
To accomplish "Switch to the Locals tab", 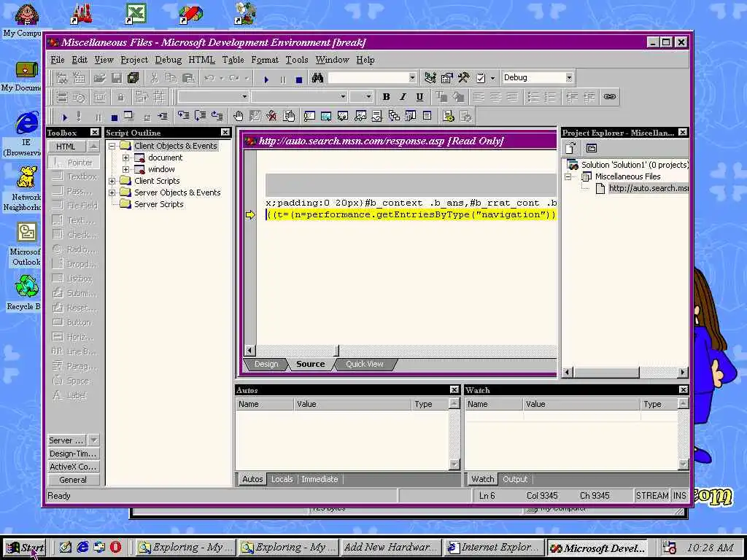I will pos(282,480).
